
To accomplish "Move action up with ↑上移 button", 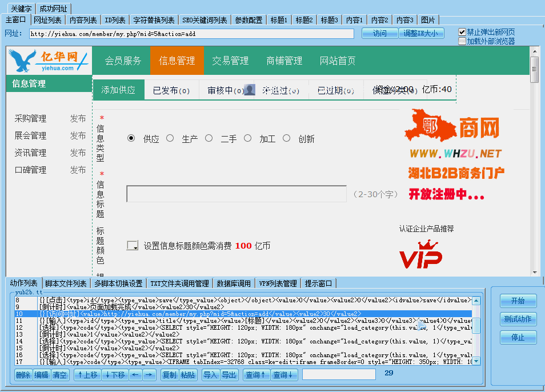I will (x=87, y=375).
